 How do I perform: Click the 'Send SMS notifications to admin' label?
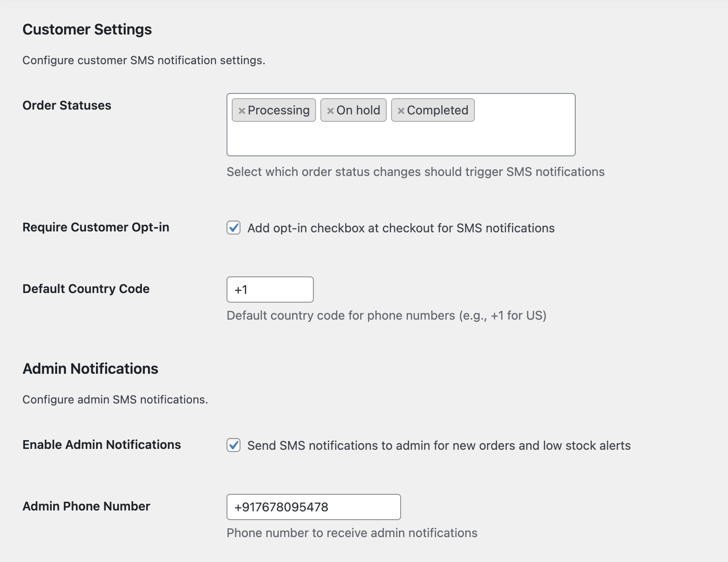coord(439,446)
